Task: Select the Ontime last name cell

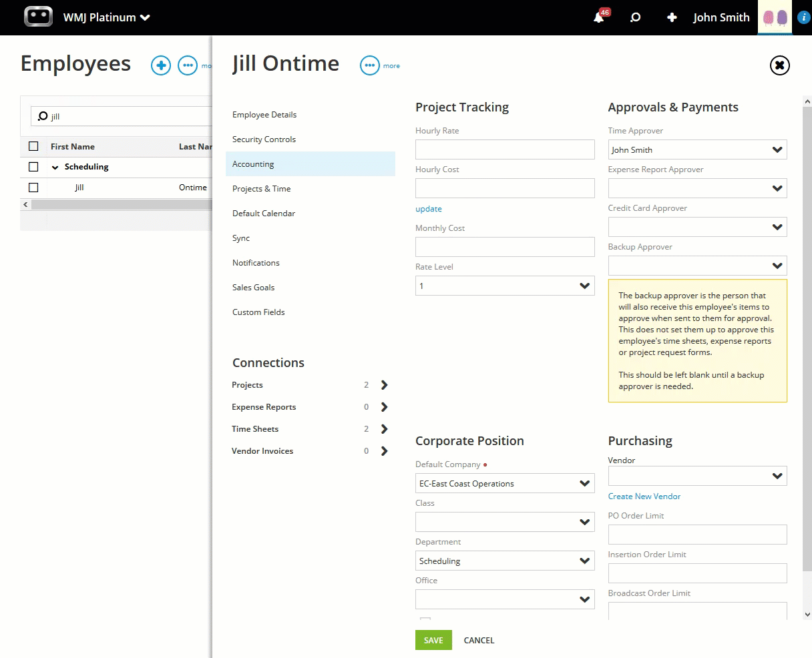Action: click(x=193, y=188)
